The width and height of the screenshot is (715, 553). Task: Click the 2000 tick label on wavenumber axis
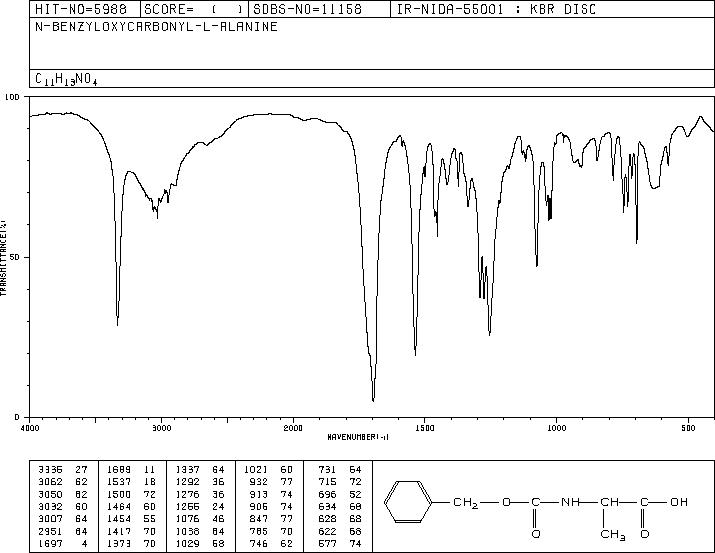(x=293, y=428)
